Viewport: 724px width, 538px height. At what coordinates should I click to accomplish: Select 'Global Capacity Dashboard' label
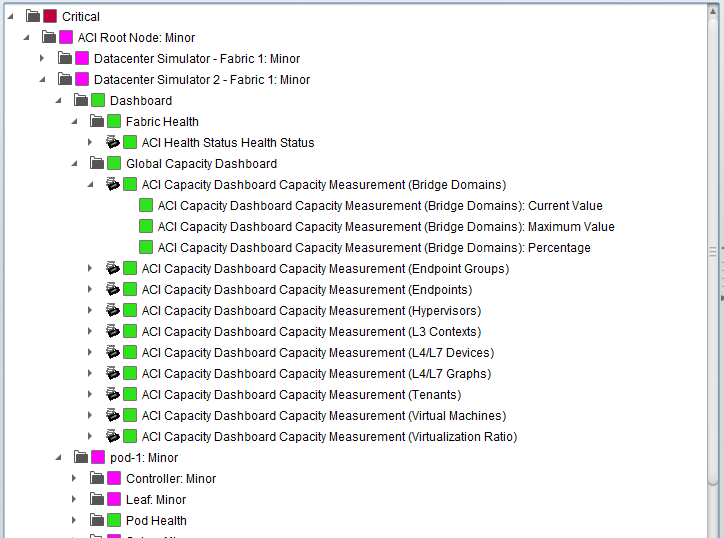[201, 164]
